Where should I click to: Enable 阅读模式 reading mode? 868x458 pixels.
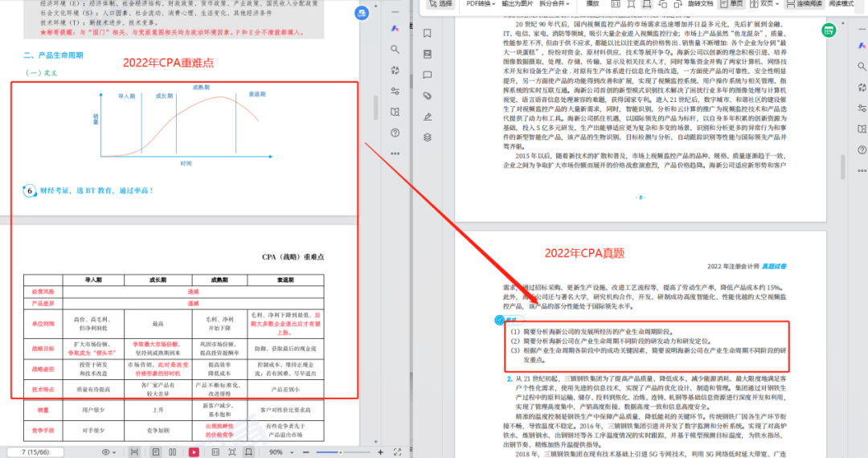coord(841,3)
